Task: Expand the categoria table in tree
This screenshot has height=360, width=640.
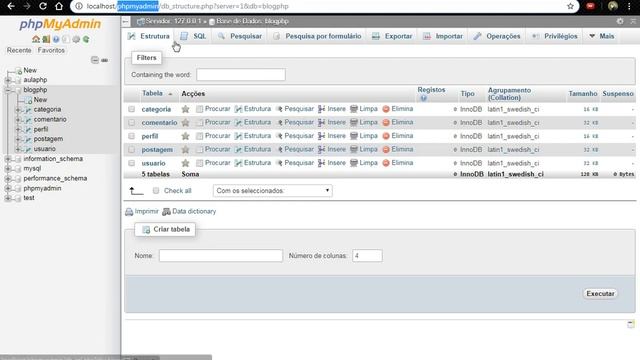Action: click(x=18, y=109)
